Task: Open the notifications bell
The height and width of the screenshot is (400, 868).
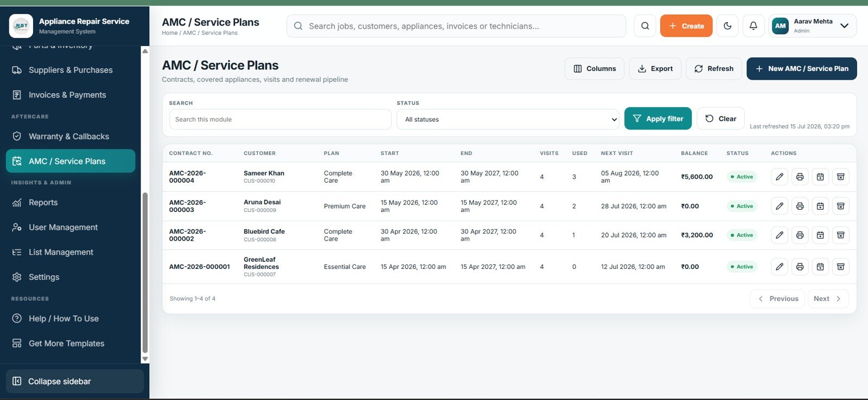Action: pos(754,26)
